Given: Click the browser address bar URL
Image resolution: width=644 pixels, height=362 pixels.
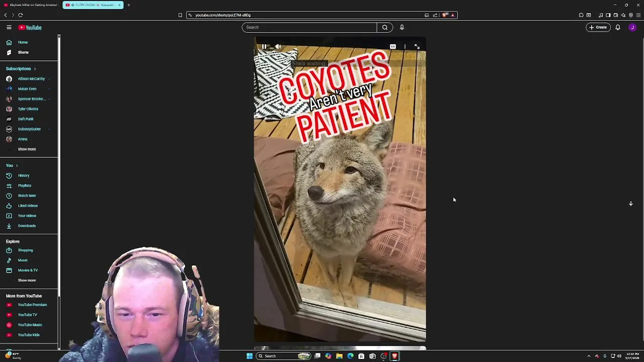Looking at the screenshot, I should (223, 15).
